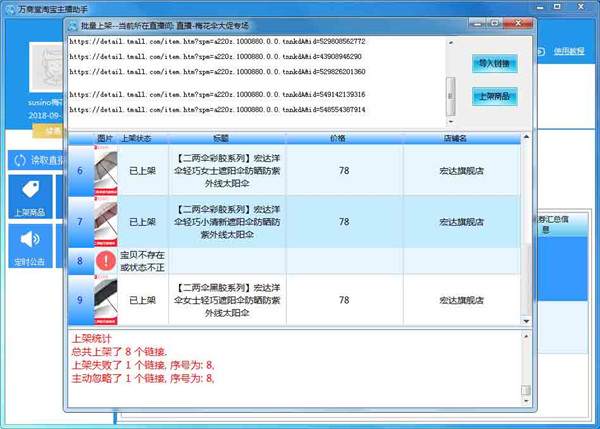The image size is (600, 429).
Task: Click URL line ending 549142139316
Action: pos(217,94)
